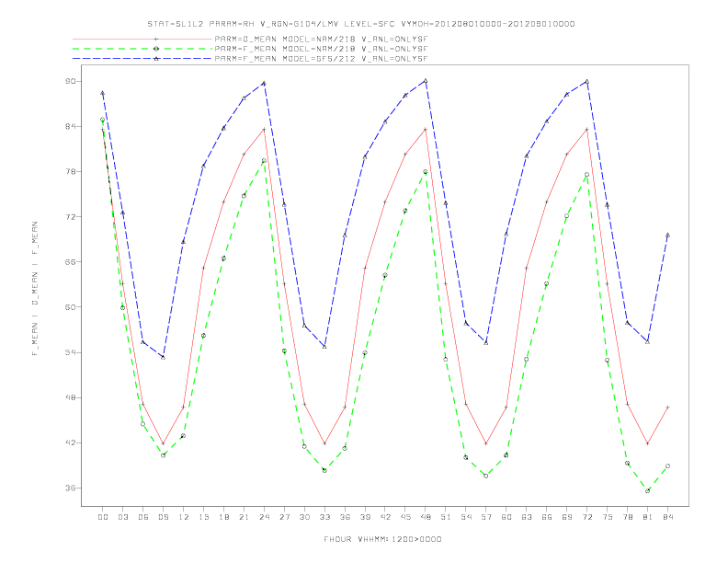
Task: Click the blue dashed legend line sample
Action: click(x=142, y=59)
